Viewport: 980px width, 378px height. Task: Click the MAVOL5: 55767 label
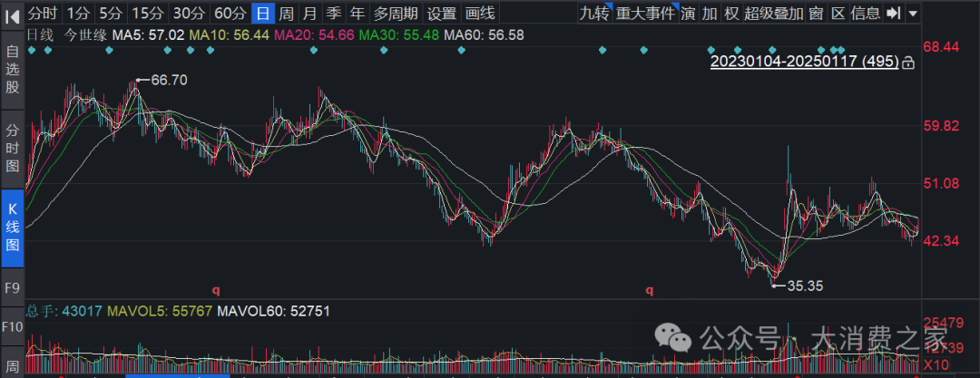click(x=160, y=311)
